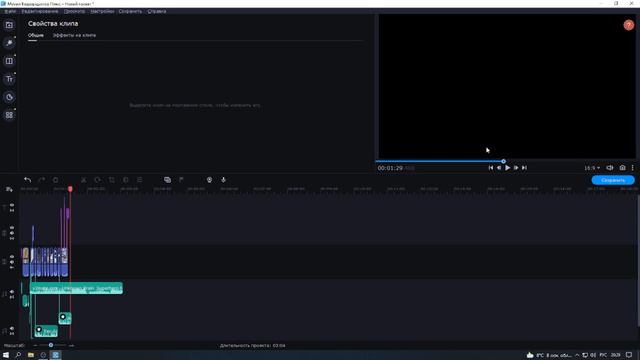Rotate the clip using toolbar icon

(97, 180)
